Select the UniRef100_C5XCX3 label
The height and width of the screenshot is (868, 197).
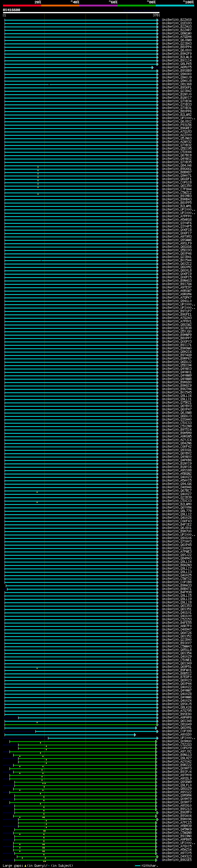click(177, 501)
